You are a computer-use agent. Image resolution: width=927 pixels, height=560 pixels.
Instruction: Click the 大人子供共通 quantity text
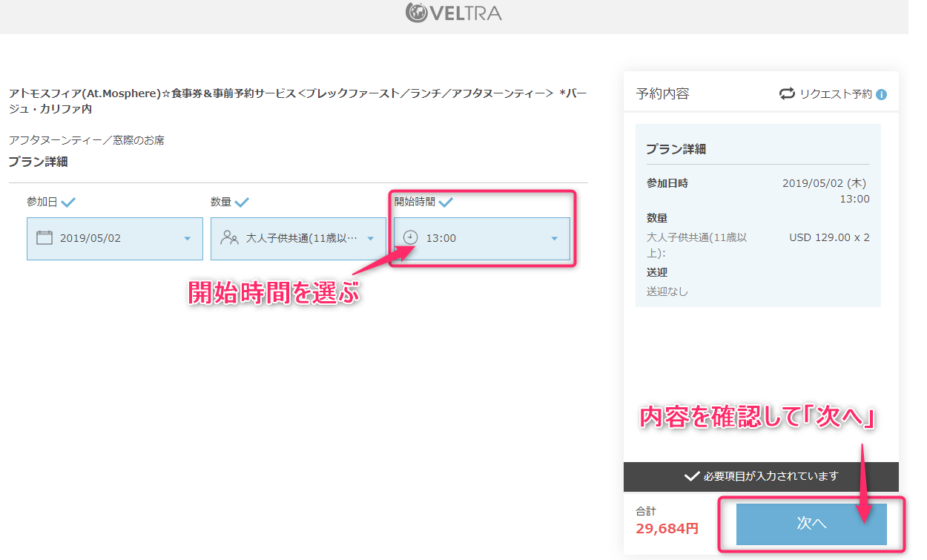[x=301, y=239]
